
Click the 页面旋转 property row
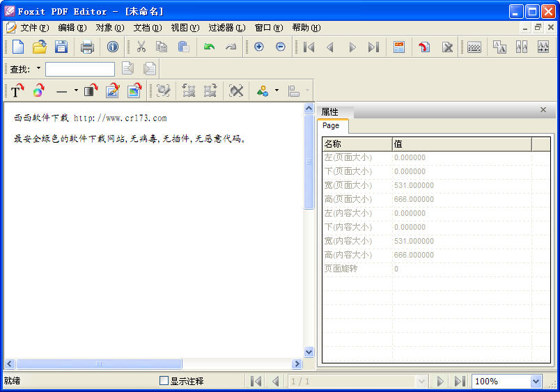tap(427, 269)
